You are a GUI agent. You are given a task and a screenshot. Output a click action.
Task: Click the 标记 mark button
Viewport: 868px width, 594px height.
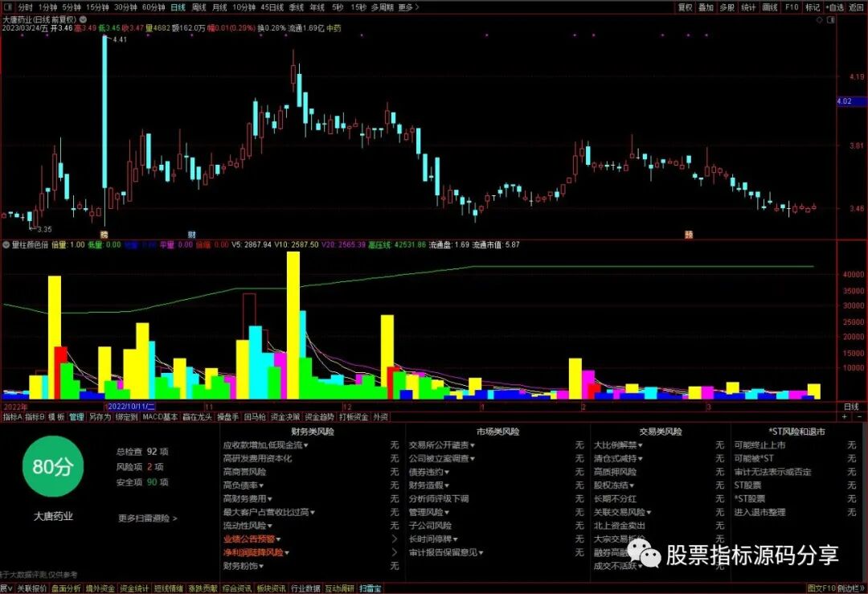pyautogui.click(x=813, y=7)
